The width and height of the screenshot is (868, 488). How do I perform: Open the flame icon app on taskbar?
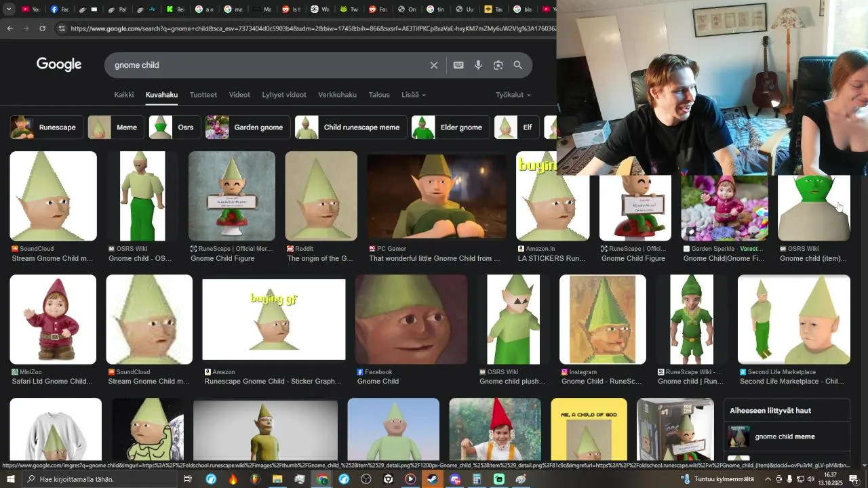233,479
